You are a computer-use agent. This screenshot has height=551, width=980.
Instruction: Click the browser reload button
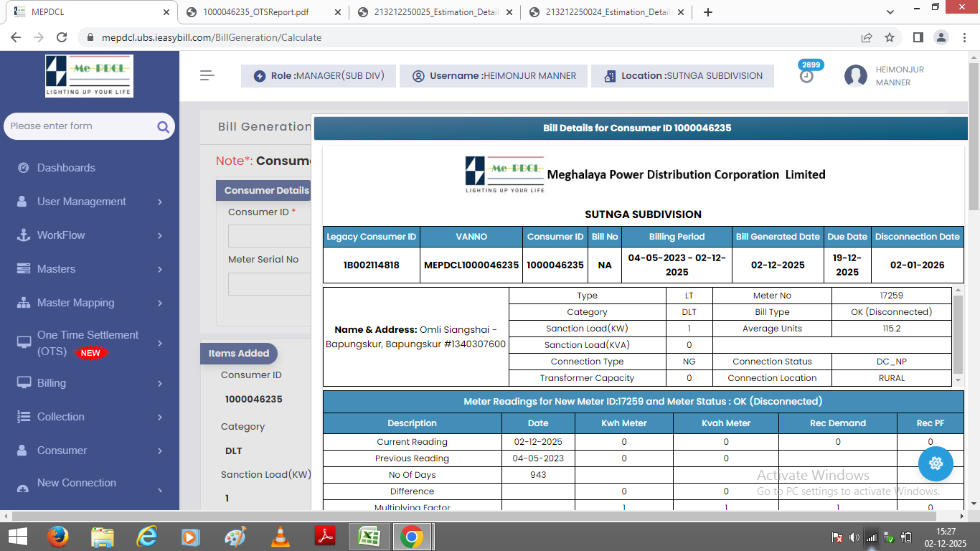coord(62,37)
